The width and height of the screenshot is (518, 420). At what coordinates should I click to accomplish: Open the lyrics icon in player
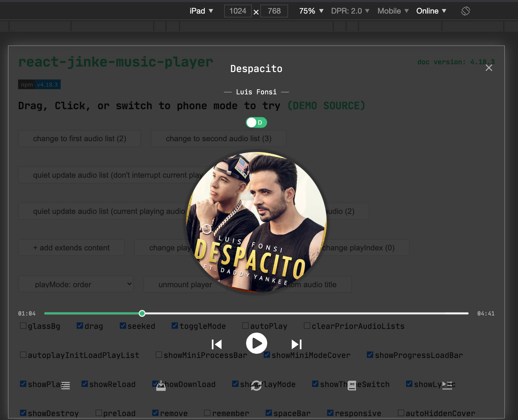[352, 385]
